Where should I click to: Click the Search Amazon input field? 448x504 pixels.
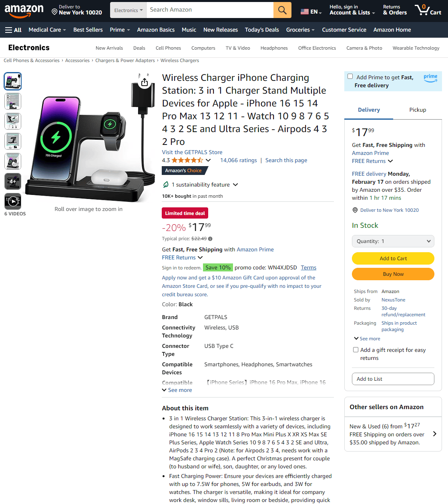tap(210, 10)
